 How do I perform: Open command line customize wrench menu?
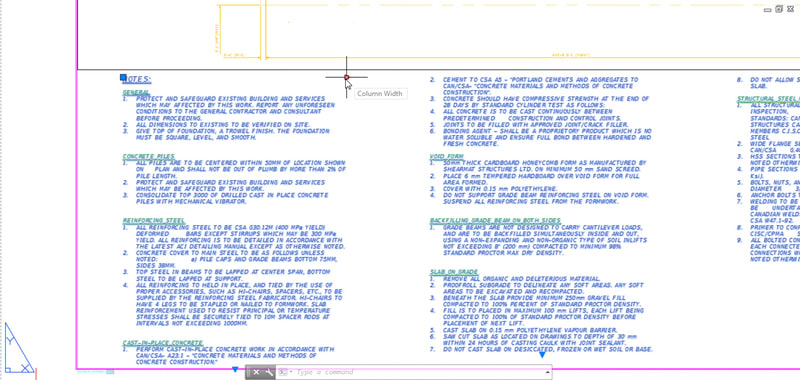[269, 372]
